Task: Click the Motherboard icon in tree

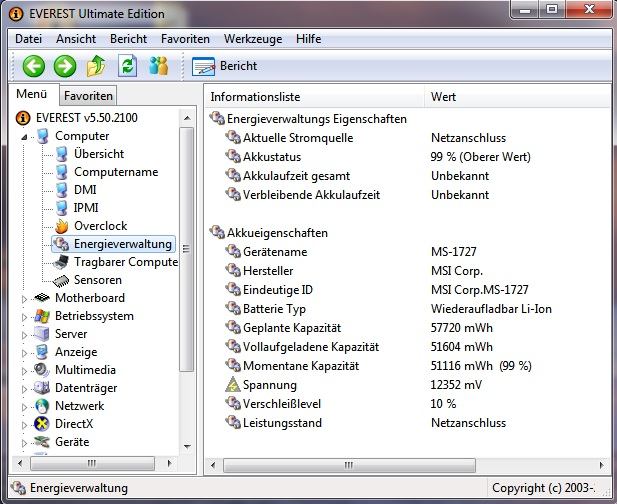Action: point(42,298)
